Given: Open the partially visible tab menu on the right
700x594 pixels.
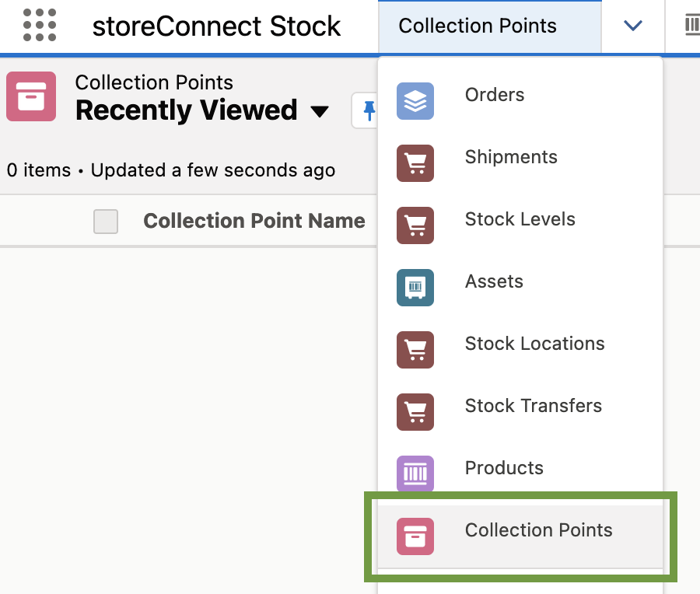Looking at the screenshot, I should 691,25.
